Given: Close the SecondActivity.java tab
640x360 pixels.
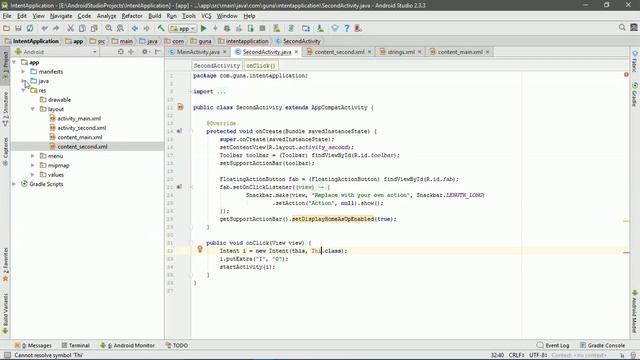Looking at the screenshot, I should [x=296, y=52].
